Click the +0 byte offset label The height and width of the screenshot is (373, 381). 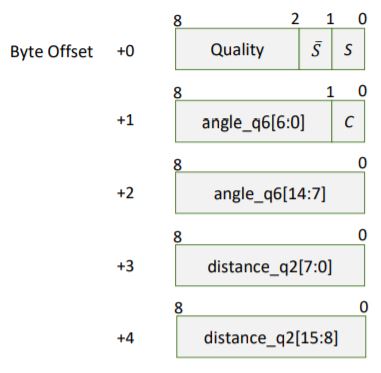[x=126, y=51]
